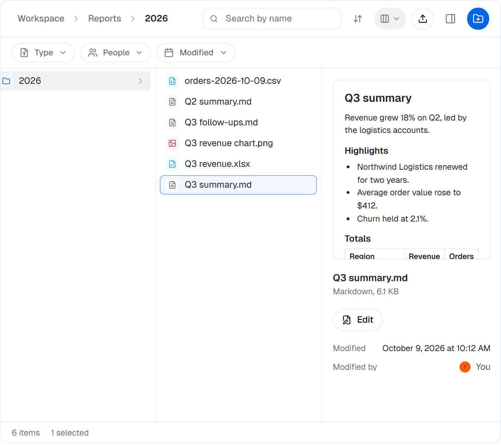Viewport: 501px width, 448px height.
Task: Open the column view layout dropdown
Action: pos(390,19)
